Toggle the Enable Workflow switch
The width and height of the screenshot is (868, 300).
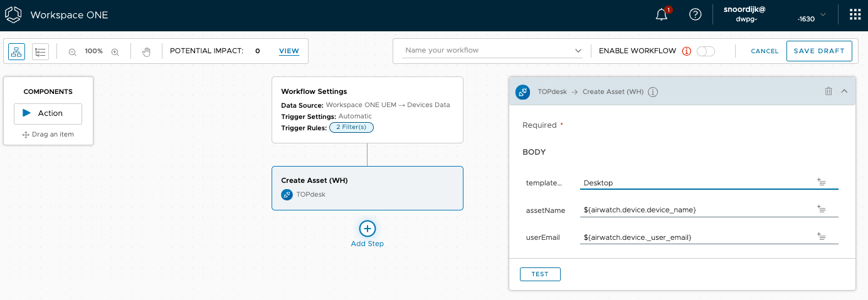706,51
